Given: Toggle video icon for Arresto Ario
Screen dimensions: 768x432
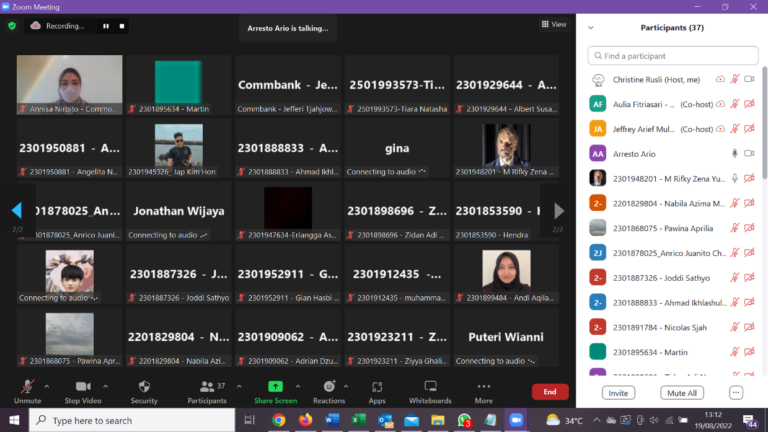Looking at the screenshot, I should (x=749, y=154).
